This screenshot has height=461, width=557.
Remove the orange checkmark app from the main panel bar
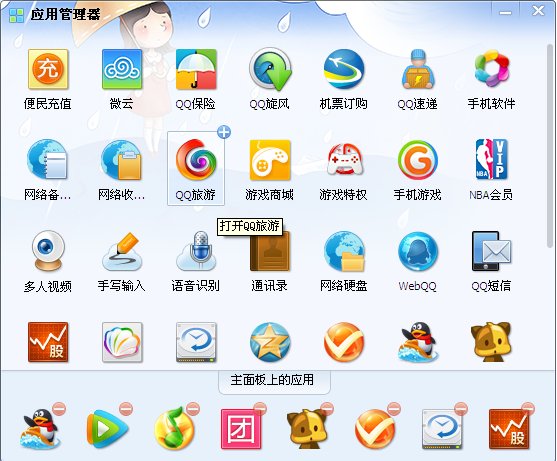click(394, 409)
